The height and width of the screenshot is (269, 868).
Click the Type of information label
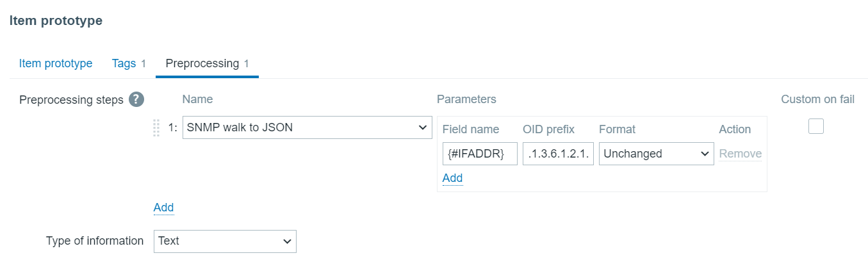(95, 241)
